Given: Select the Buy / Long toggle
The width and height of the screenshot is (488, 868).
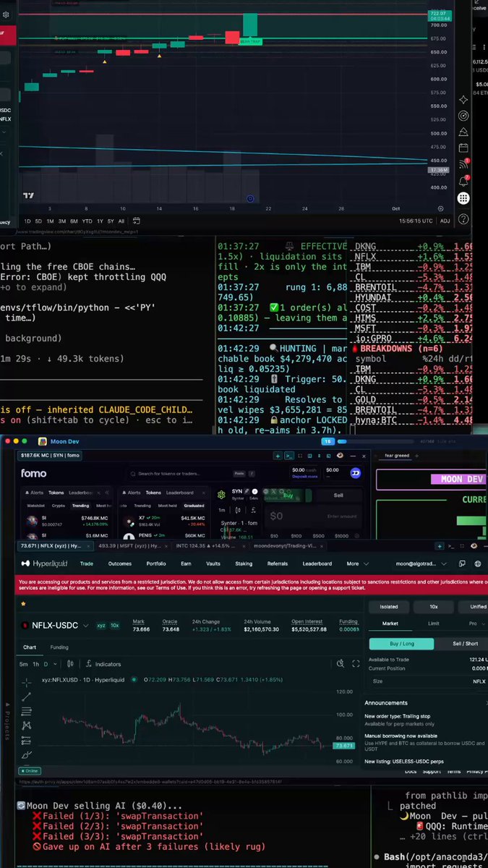Looking at the screenshot, I should point(402,643).
